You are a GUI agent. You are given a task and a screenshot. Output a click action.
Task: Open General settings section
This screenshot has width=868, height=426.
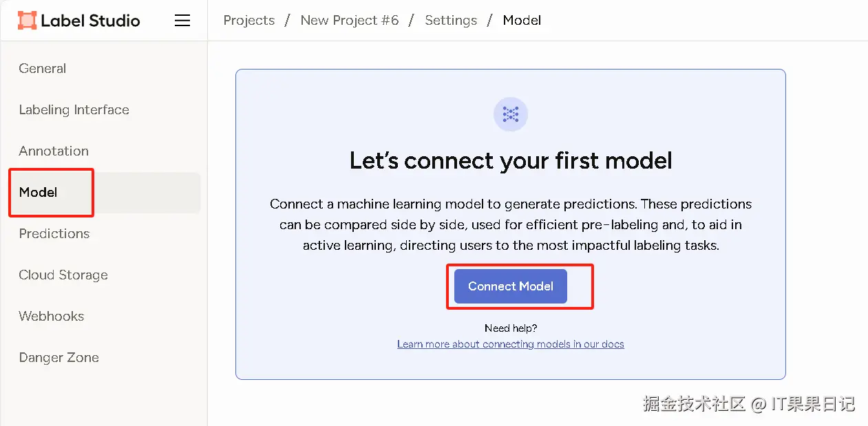coord(43,69)
